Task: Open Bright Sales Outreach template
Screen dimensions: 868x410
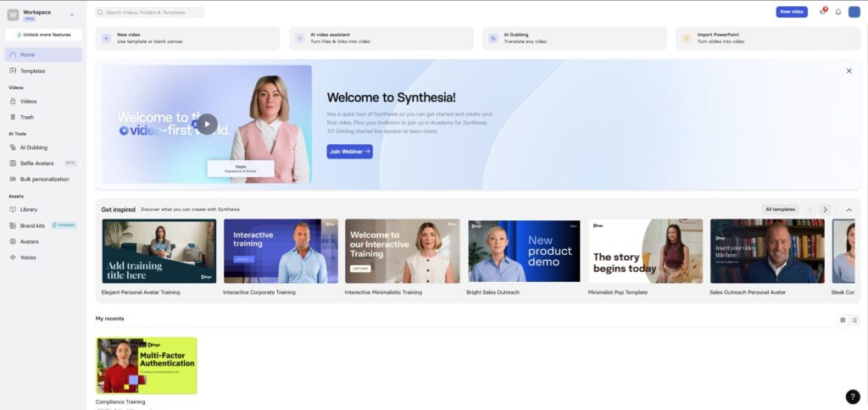Action: pos(524,252)
